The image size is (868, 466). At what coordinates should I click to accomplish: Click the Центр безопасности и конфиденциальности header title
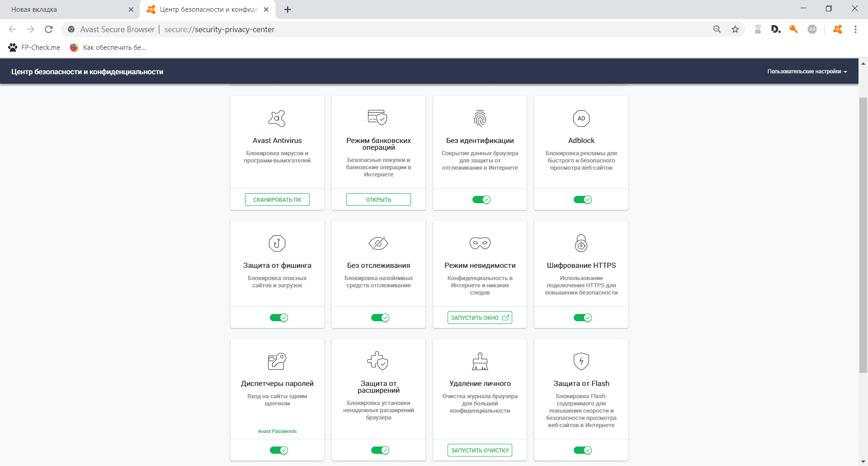[x=87, y=71]
